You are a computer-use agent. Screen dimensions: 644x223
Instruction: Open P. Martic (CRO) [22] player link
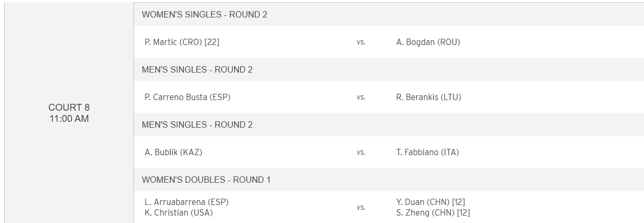coord(182,42)
